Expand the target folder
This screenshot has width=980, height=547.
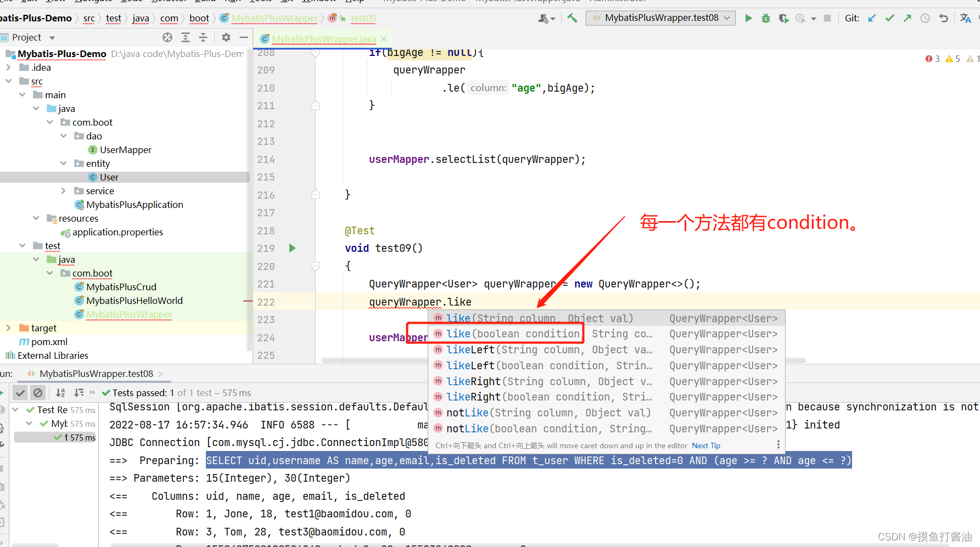(x=8, y=328)
